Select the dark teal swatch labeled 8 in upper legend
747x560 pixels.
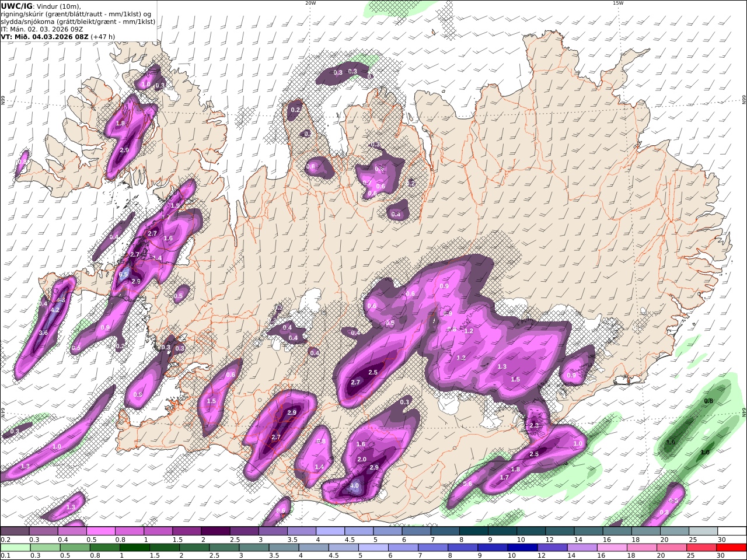[474, 531]
